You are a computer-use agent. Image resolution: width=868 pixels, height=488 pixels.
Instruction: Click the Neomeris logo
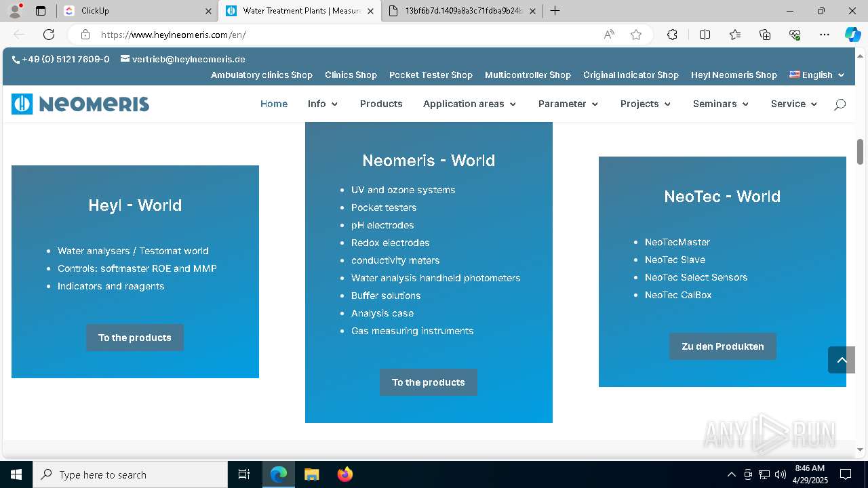(80, 104)
